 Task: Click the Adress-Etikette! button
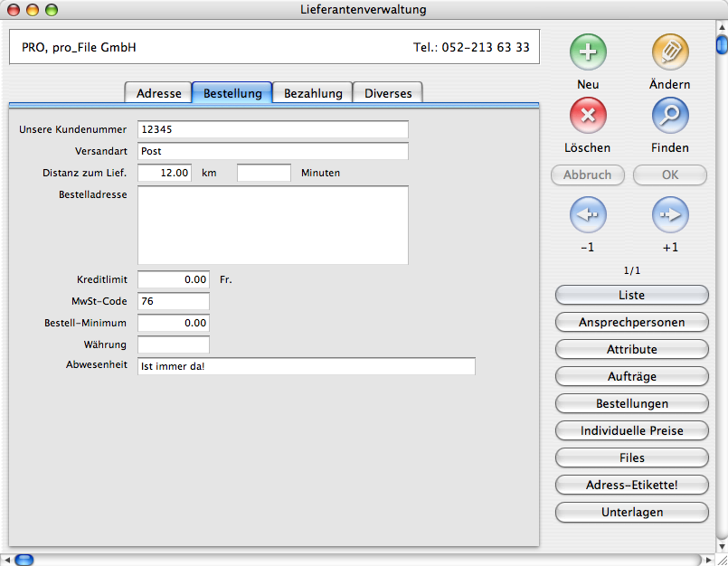[x=631, y=485]
